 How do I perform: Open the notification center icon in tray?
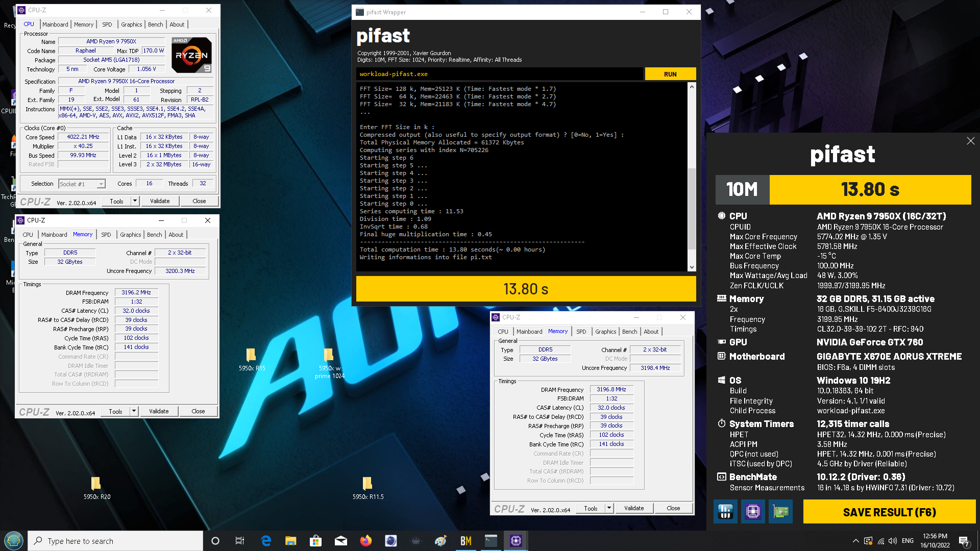(964, 541)
